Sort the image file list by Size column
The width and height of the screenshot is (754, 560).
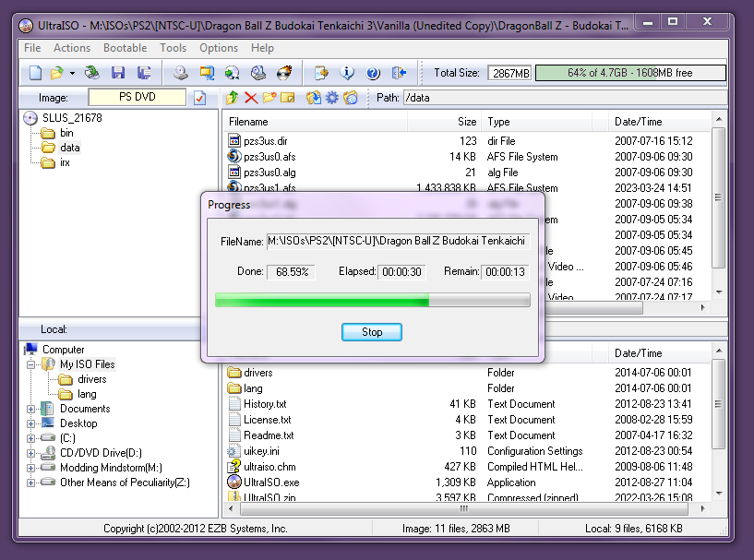[445, 122]
